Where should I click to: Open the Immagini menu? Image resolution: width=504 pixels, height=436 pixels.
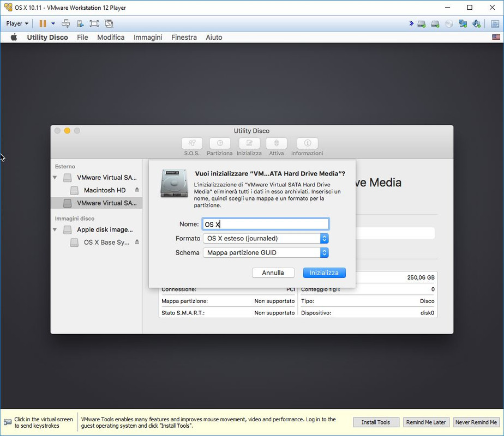(x=148, y=37)
